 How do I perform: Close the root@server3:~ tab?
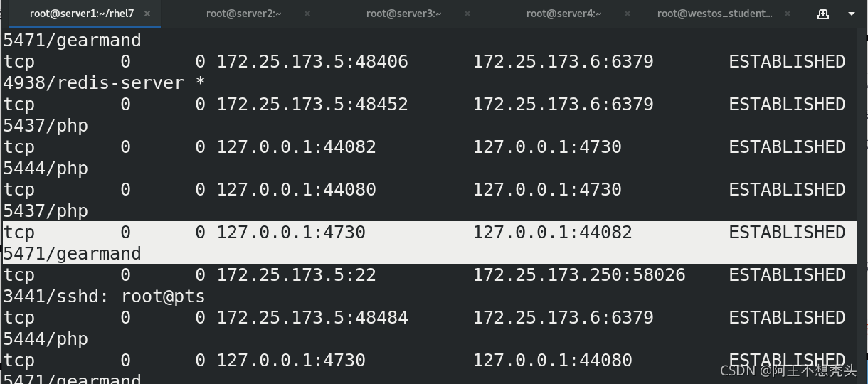tap(467, 14)
